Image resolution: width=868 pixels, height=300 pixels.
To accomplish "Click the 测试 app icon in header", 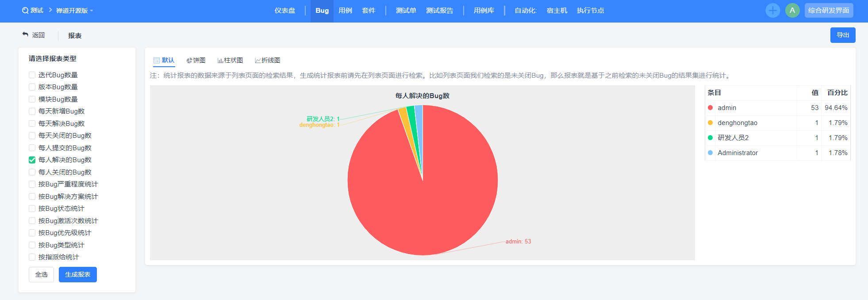I will click(x=25, y=11).
